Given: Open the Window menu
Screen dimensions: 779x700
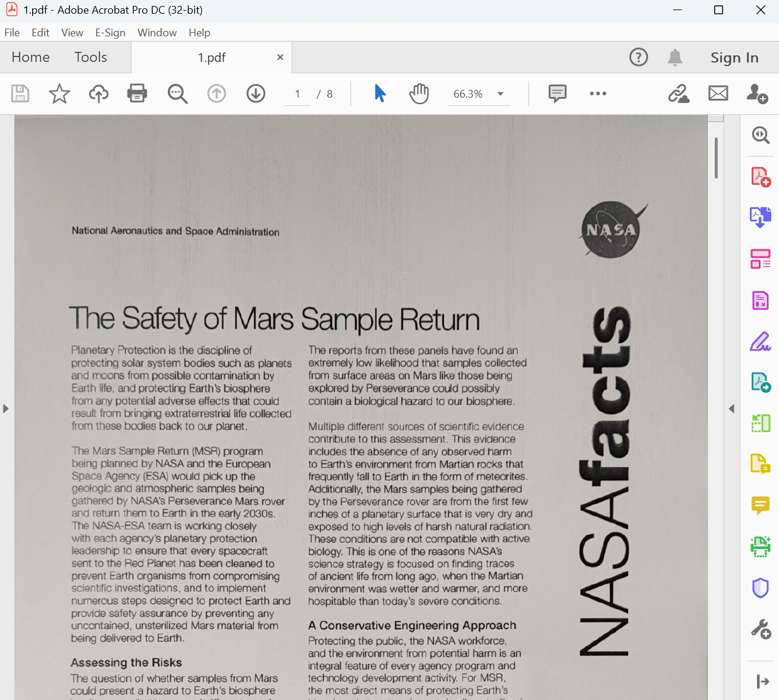Looking at the screenshot, I should point(157,33).
